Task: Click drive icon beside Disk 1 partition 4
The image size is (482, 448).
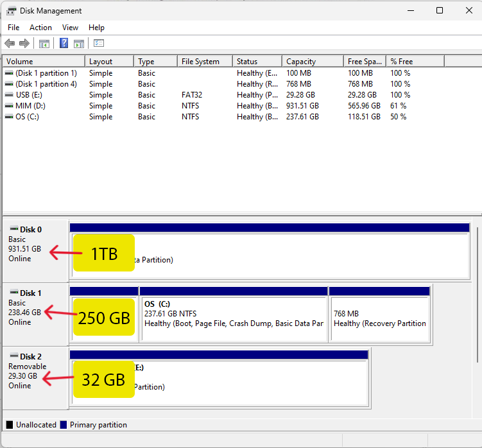Action: point(9,84)
